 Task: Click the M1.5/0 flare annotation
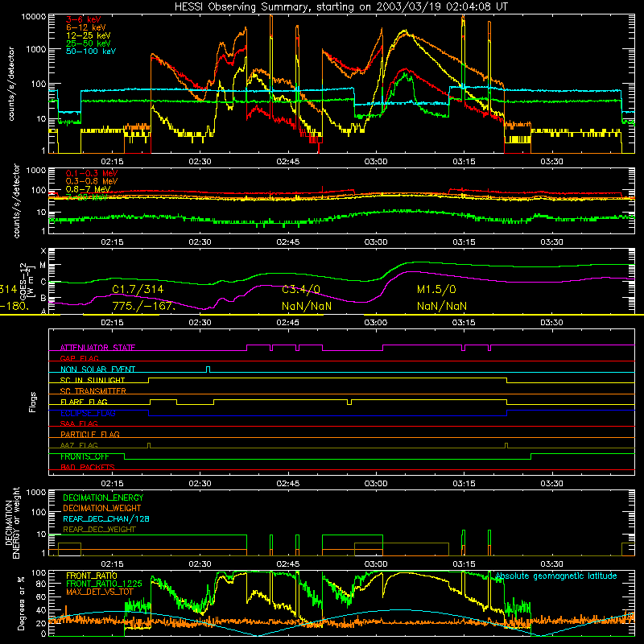pos(436,290)
